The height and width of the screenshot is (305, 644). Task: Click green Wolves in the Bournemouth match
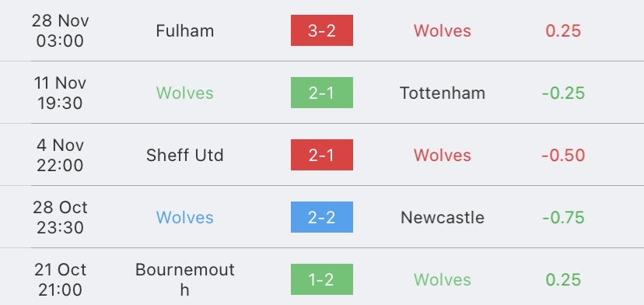443,279
